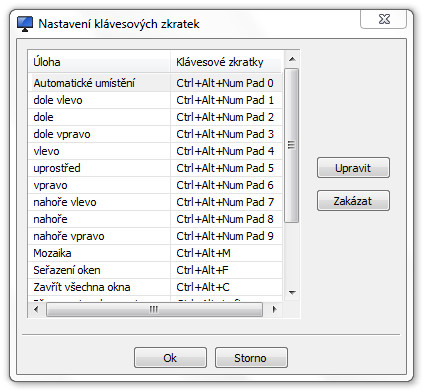Click the horizontal scroll right arrow
Viewport: 425px width, 390px height.
[x=274, y=309]
